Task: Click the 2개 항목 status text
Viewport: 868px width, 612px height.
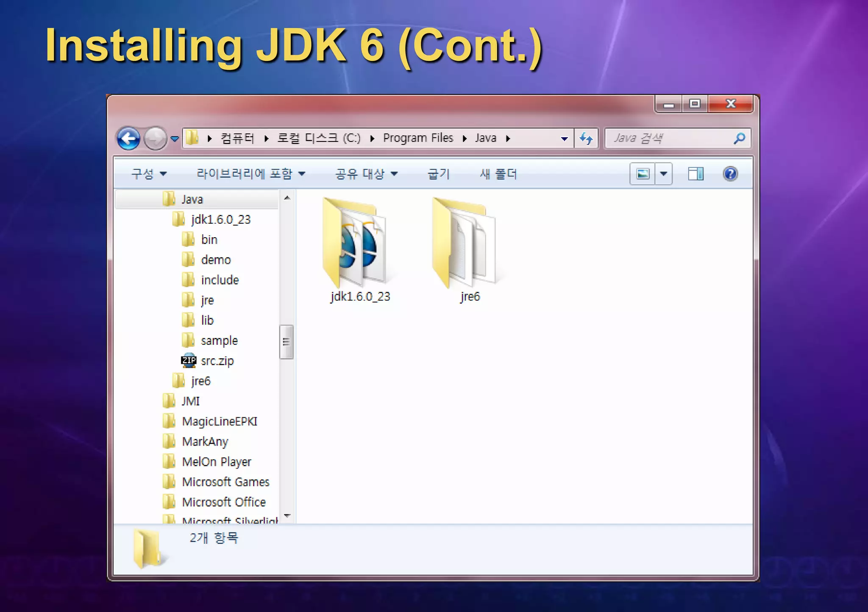Action: [214, 538]
